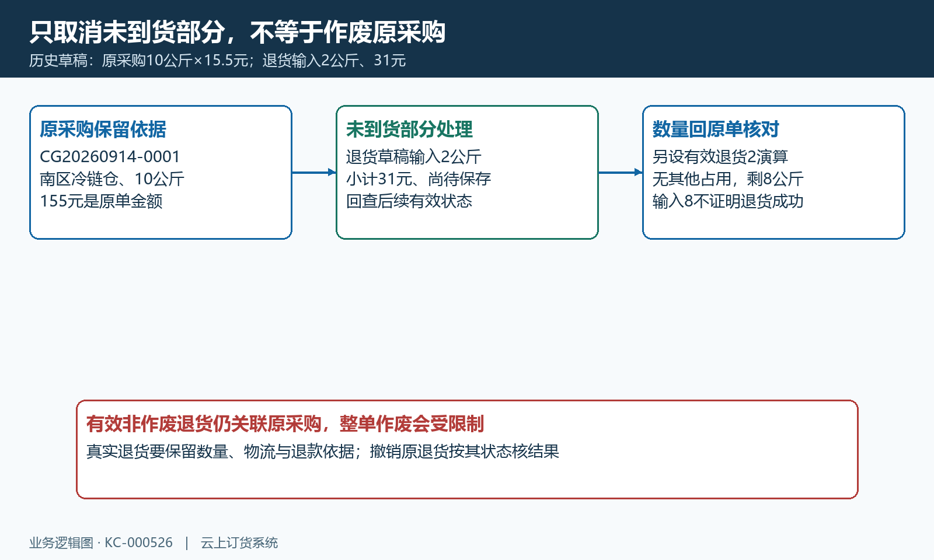The width and height of the screenshot is (934, 560).
Task: Select the line 退货草稿输入2公斤
Action: [x=413, y=156]
